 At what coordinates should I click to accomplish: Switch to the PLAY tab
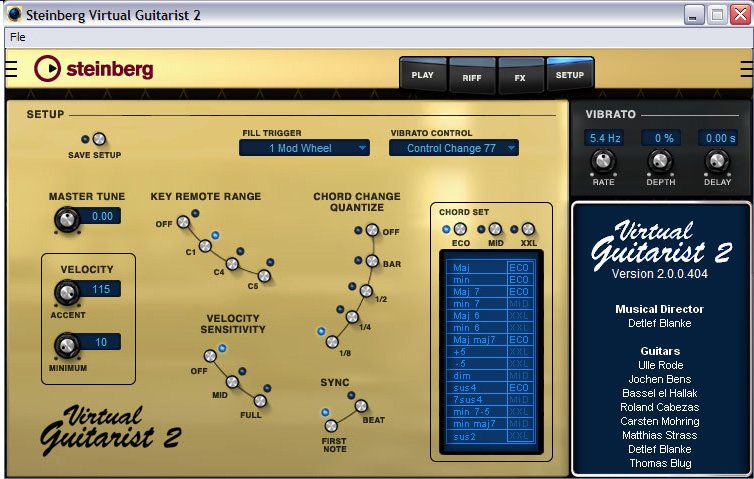click(423, 75)
